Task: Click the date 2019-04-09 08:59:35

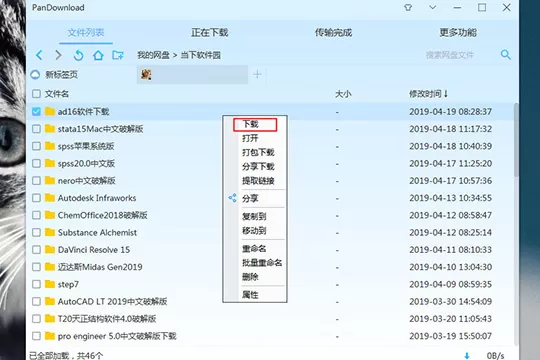Action: pos(450,284)
